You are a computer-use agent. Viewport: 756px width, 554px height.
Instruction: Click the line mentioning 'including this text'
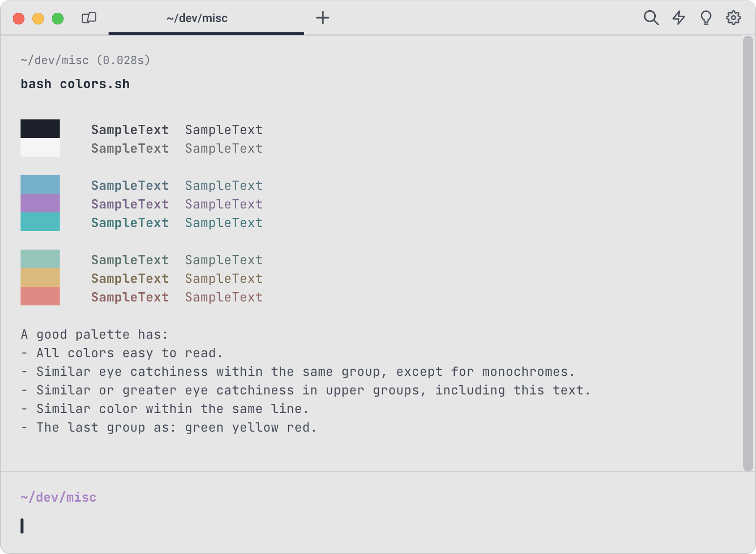coord(306,391)
